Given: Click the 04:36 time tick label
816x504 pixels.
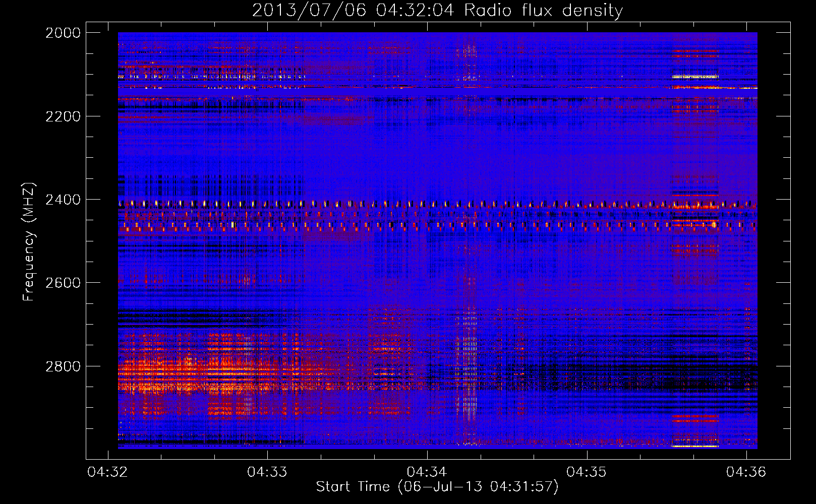Looking at the screenshot, I should (x=746, y=472).
